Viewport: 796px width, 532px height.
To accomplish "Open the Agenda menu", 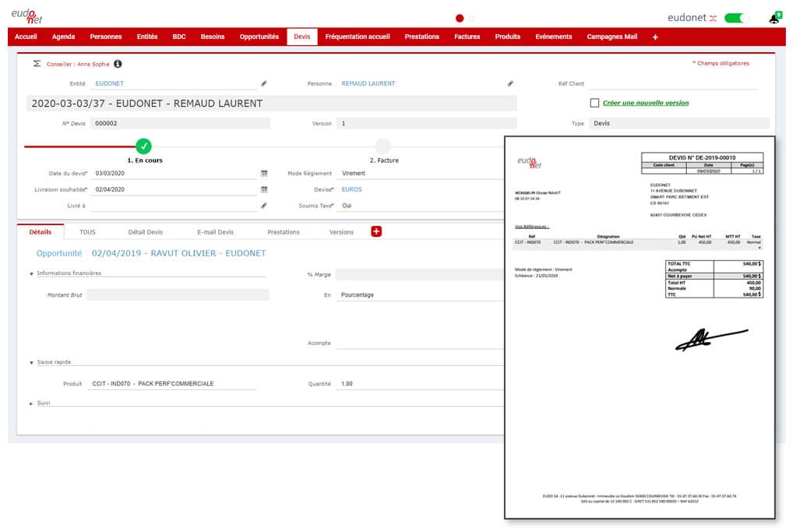I will point(63,37).
